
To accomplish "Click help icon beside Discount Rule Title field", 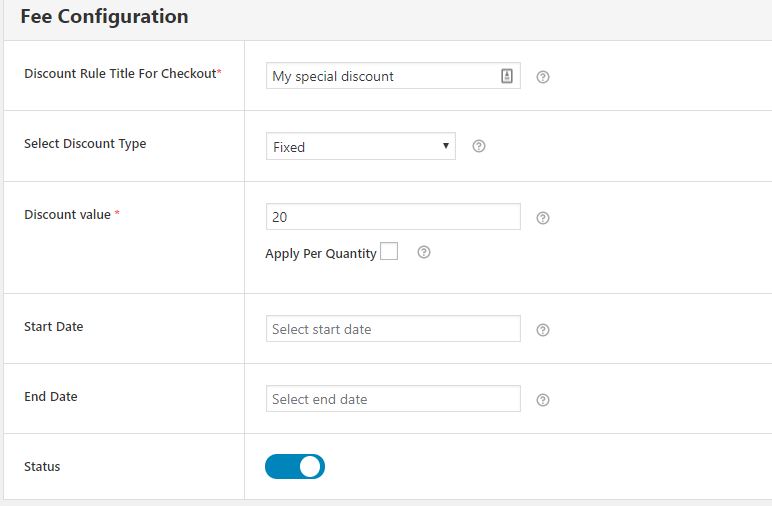I will click(x=543, y=77).
